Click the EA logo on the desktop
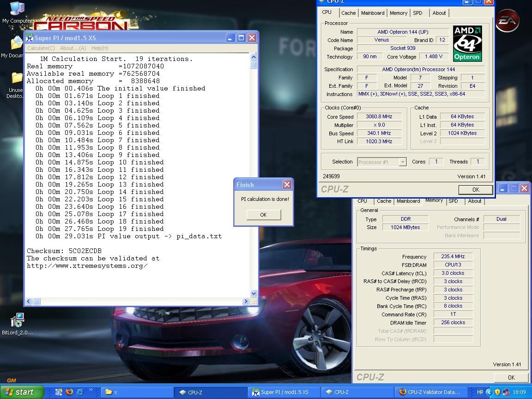 click(508, 20)
